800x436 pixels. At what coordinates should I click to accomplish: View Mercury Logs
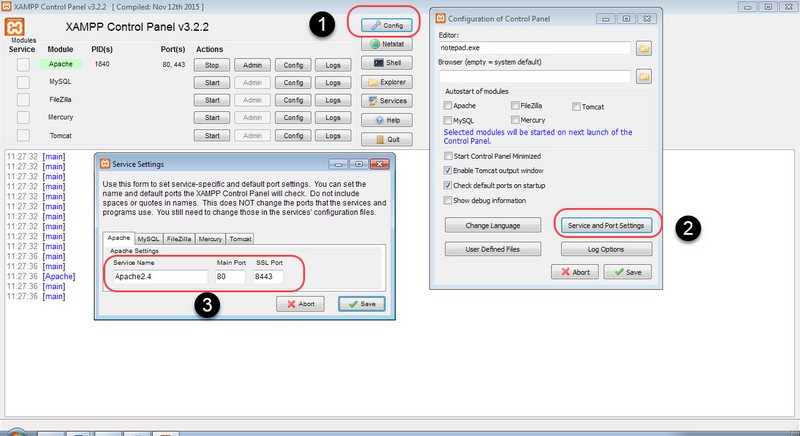(x=333, y=117)
